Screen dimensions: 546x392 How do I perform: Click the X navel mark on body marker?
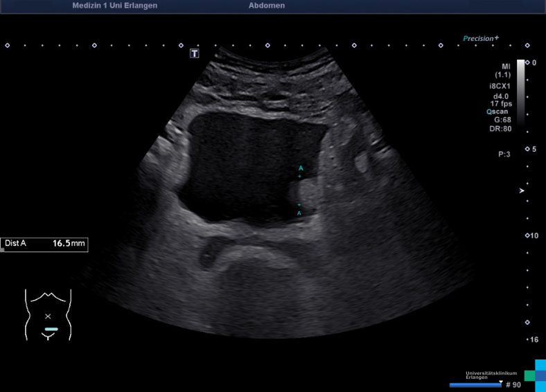click(x=48, y=316)
